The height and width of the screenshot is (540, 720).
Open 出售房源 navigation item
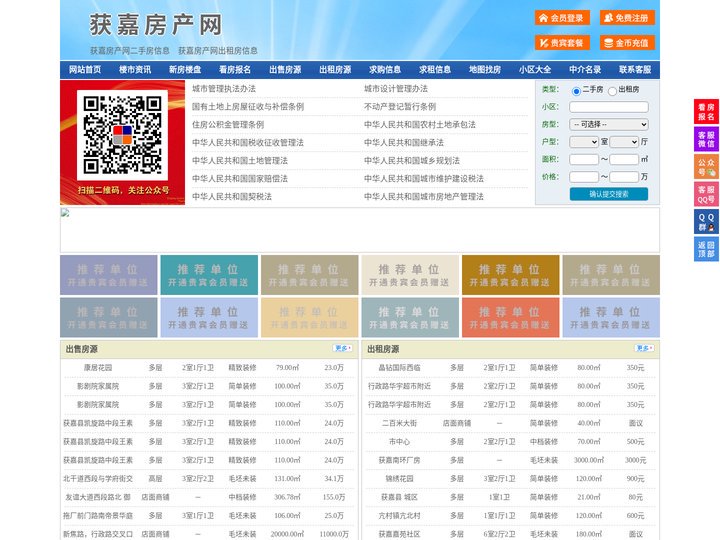(x=285, y=70)
